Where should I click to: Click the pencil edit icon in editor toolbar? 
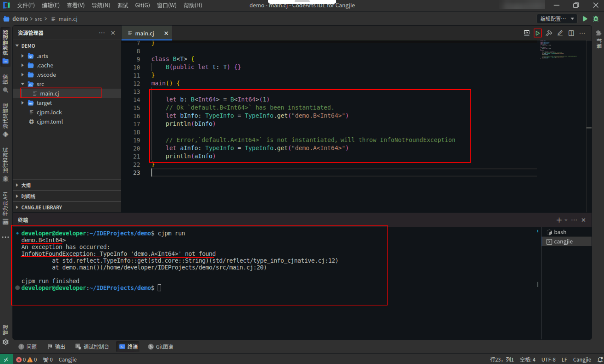[x=560, y=33]
